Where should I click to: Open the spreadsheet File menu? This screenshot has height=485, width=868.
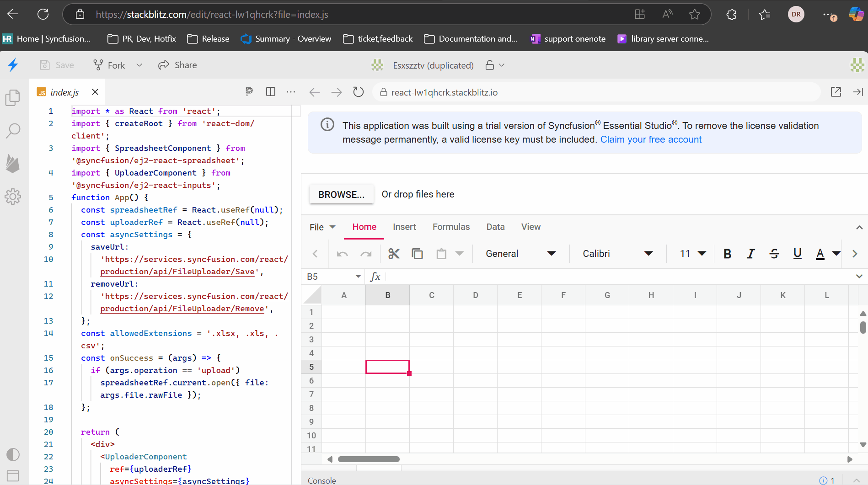click(x=321, y=227)
